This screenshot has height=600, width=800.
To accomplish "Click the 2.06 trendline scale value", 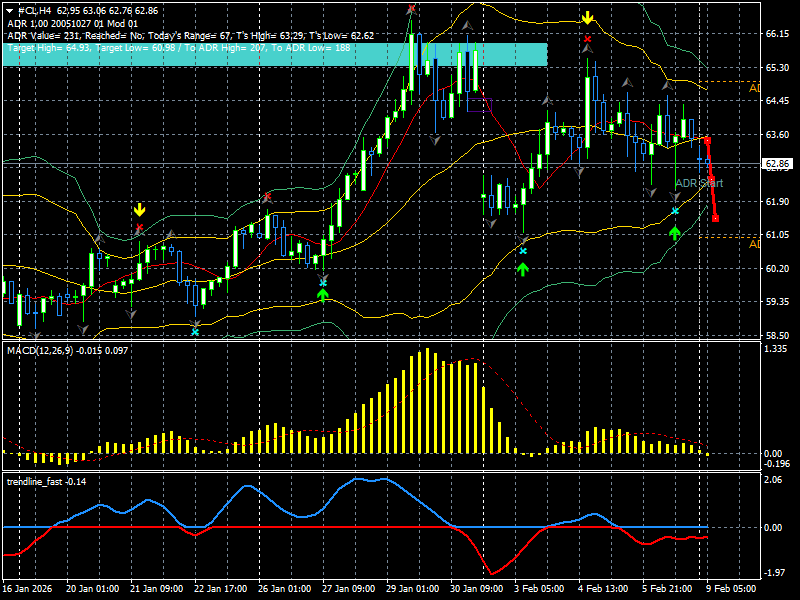I will point(773,480).
